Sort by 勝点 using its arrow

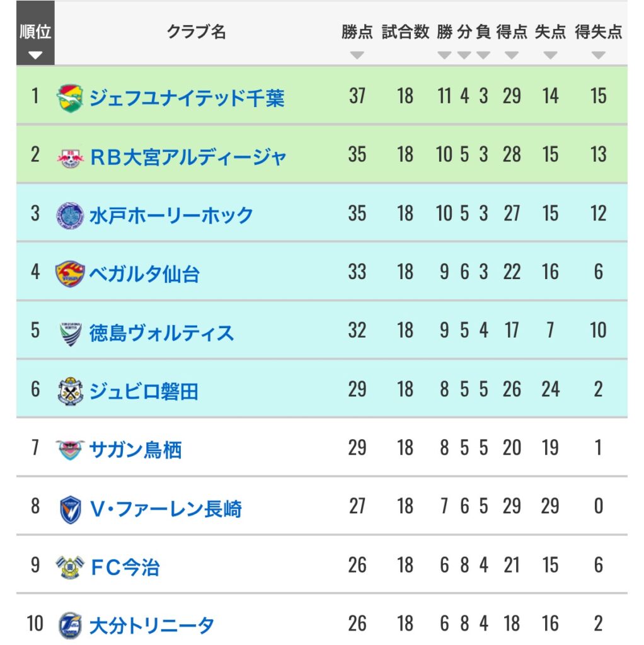(x=357, y=55)
